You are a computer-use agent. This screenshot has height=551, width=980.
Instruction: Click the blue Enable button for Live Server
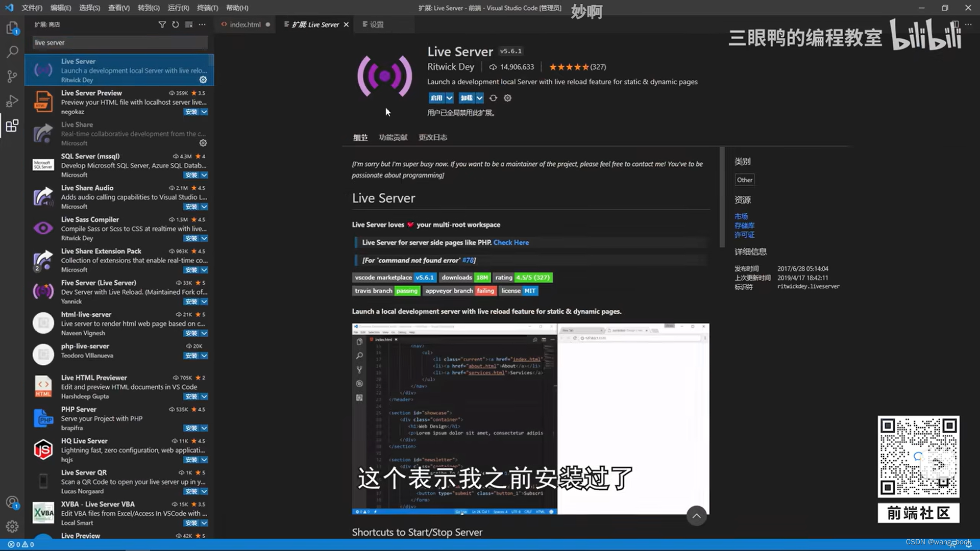436,98
